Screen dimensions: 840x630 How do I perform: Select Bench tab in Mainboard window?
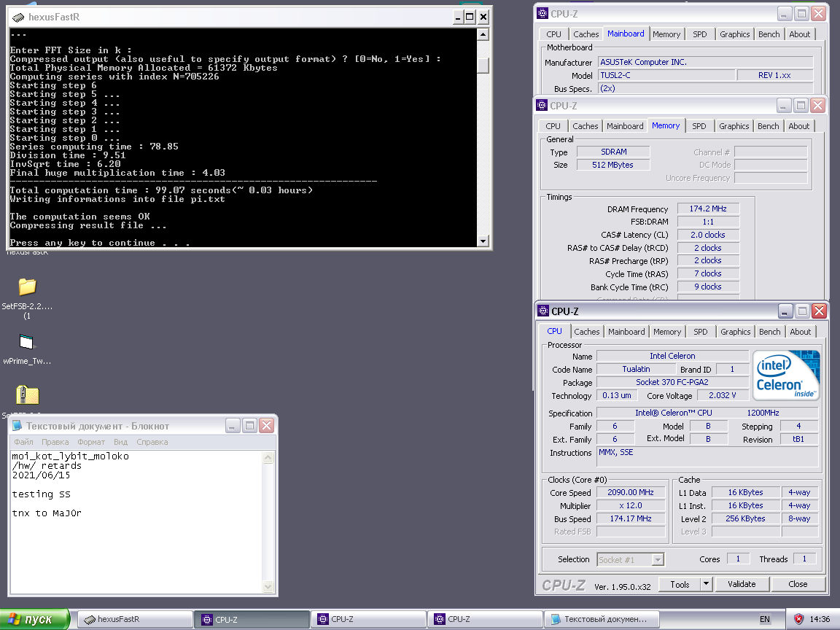point(769,34)
